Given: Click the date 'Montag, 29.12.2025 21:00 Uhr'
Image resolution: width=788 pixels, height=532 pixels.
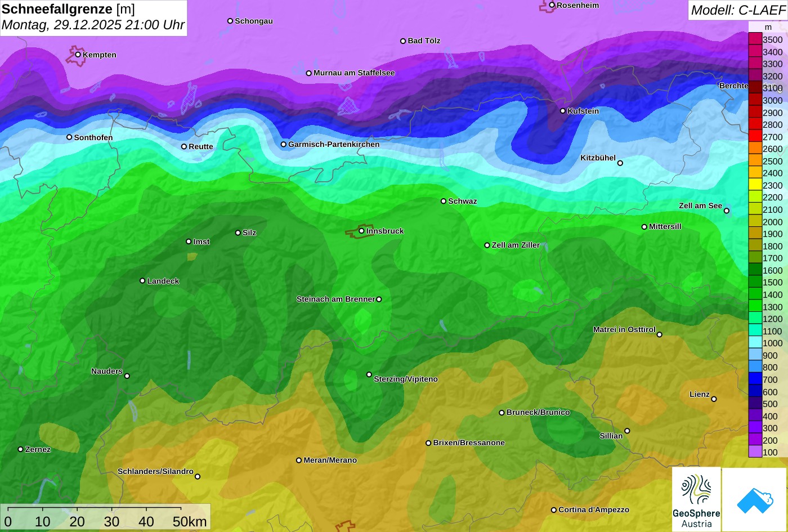Looking at the screenshot, I should point(93,25).
